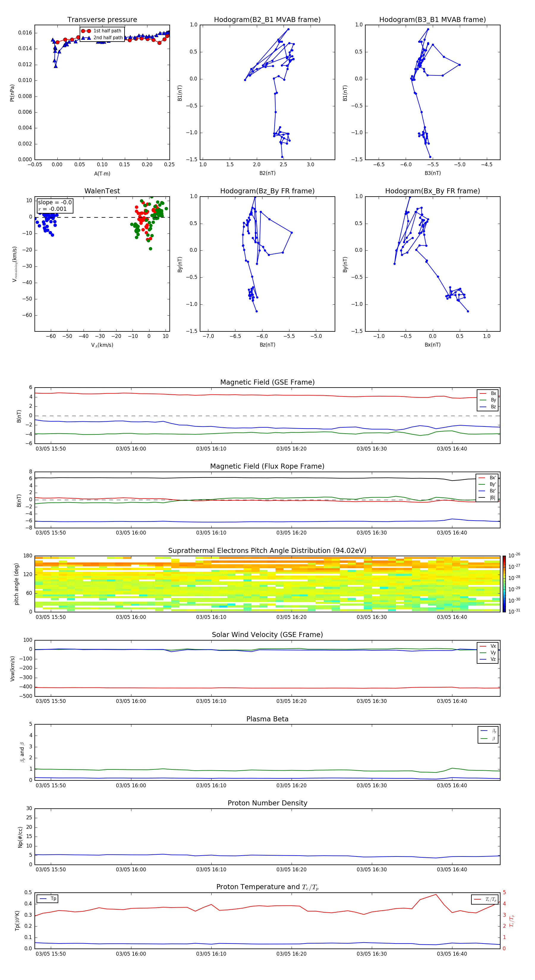Click the 'slope = -0.0' annotation
Viewport: 535px width, 980px height.
[55, 203]
